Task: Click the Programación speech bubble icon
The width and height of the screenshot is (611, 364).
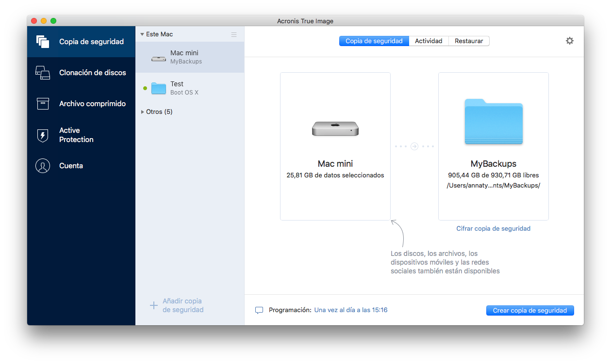Action: (x=260, y=310)
